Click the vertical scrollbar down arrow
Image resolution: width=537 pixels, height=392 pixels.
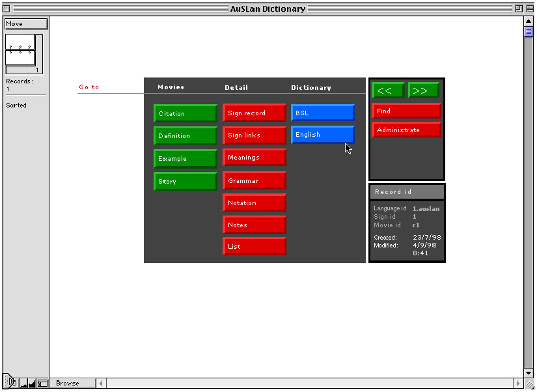529,373
